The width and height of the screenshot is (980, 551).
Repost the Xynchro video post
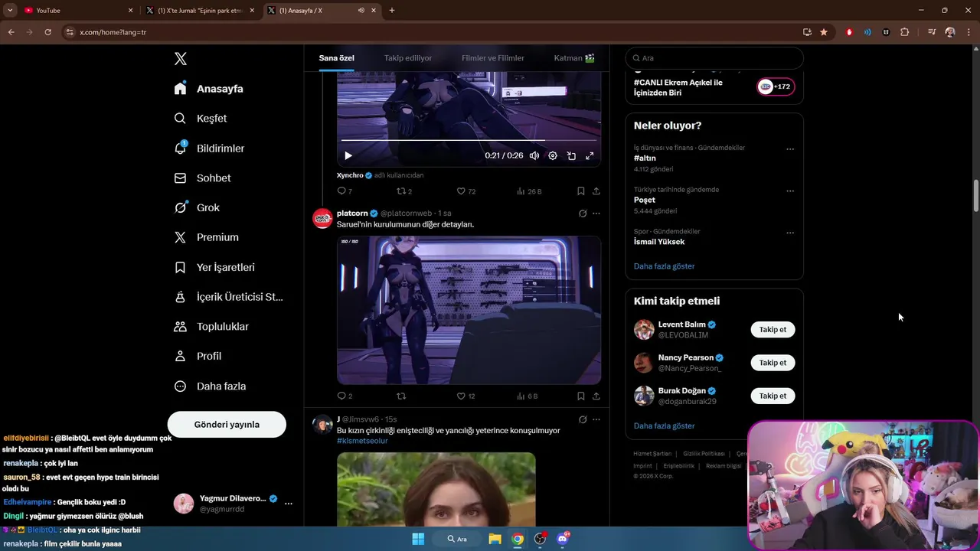[404, 191]
